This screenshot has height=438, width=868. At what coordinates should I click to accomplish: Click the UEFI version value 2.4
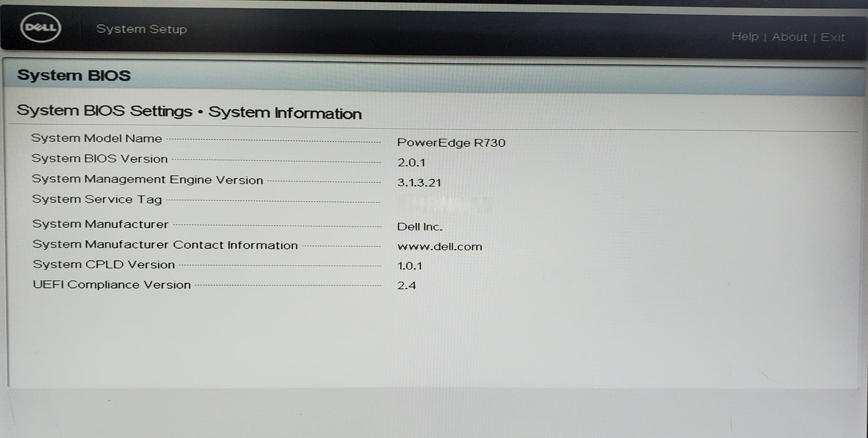pos(407,286)
